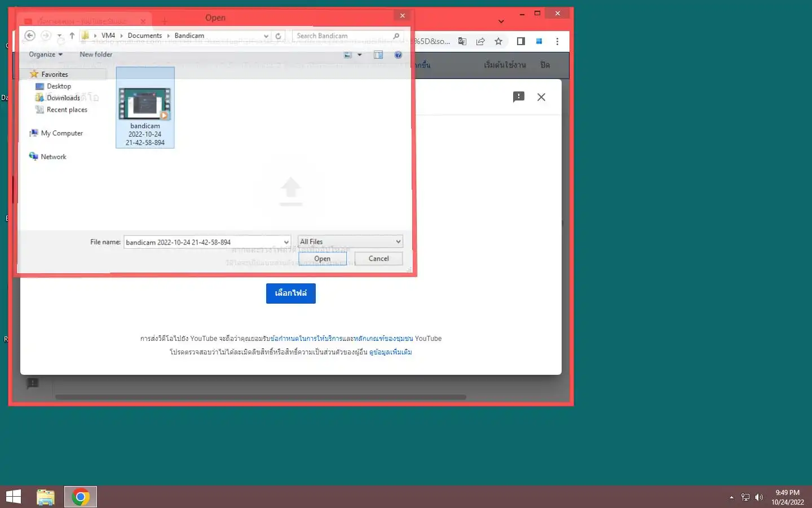Click the search magnifier icon
This screenshot has height=508, width=812.
396,36
